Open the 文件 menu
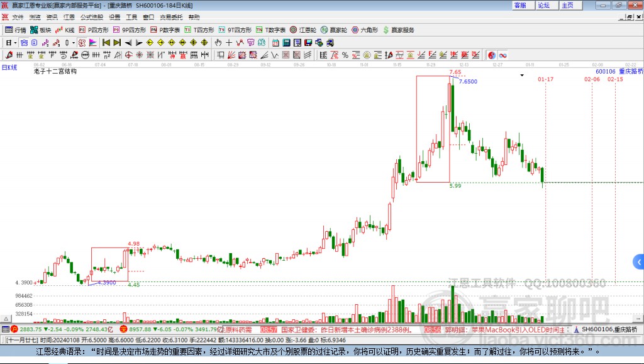The width and height of the screenshot is (644, 364). point(18,17)
